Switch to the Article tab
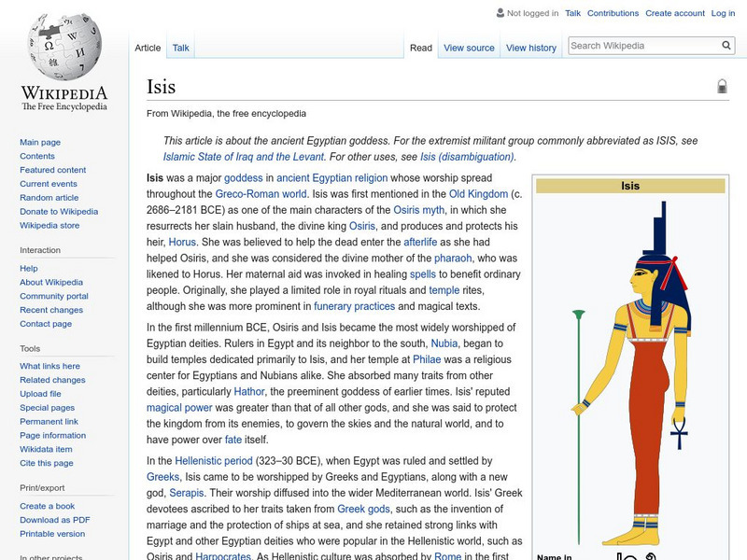This screenshot has width=747, height=560. coord(148,48)
